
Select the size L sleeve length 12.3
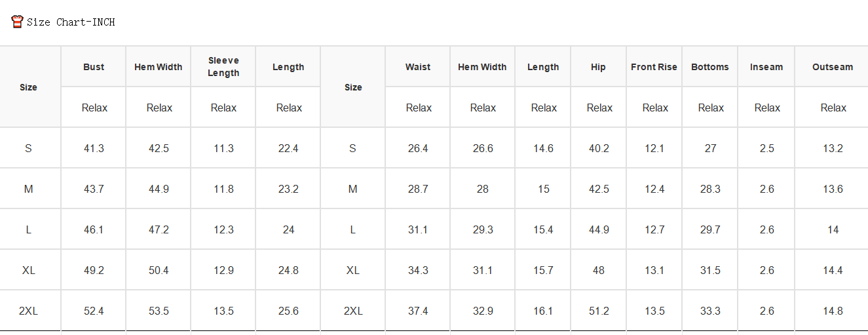223,229
